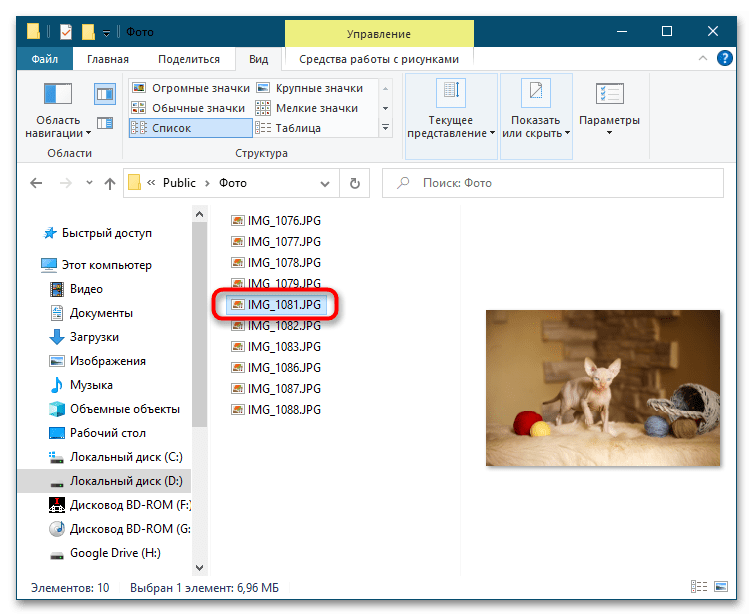The height and width of the screenshot is (616, 753).
Task: Open Изображения folder in navigation pane
Action: (x=97, y=361)
